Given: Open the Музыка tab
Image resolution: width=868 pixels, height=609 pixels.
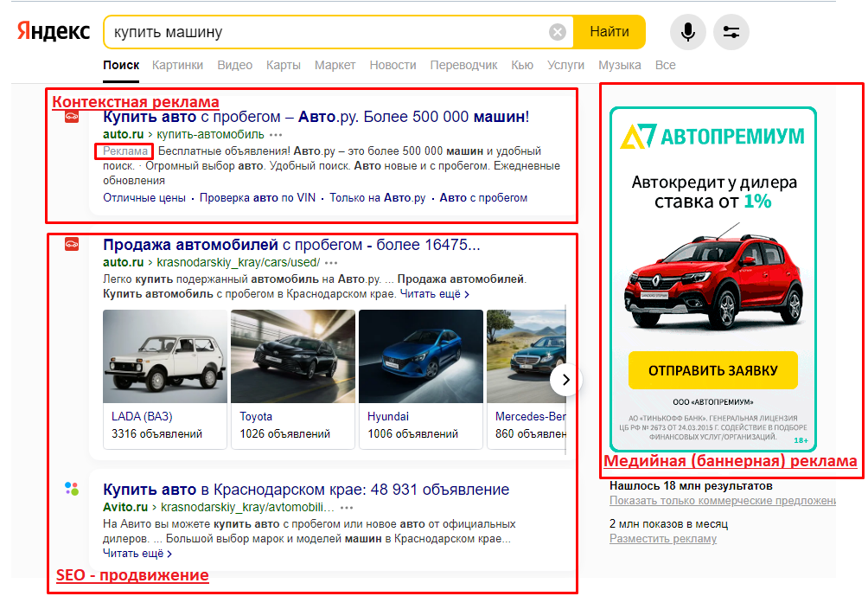Looking at the screenshot, I should (x=620, y=66).
